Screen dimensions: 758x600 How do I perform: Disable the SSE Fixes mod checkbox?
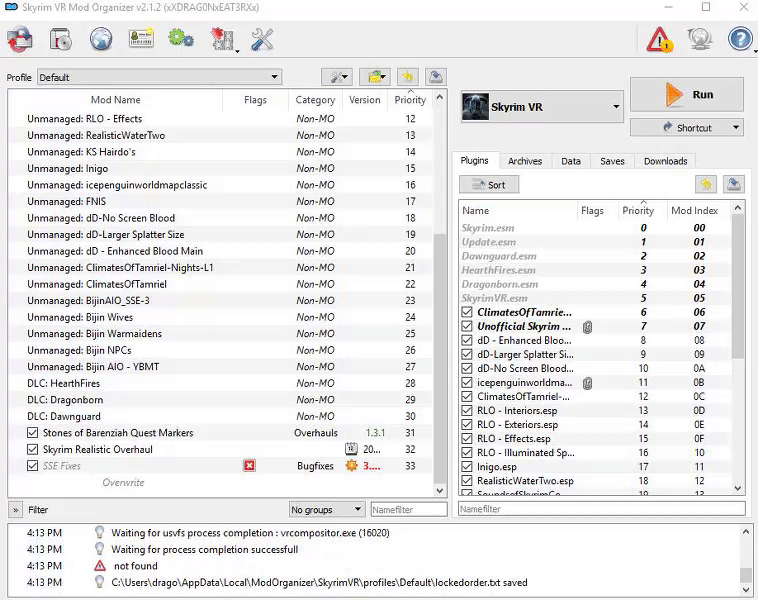tap(32, 466)
